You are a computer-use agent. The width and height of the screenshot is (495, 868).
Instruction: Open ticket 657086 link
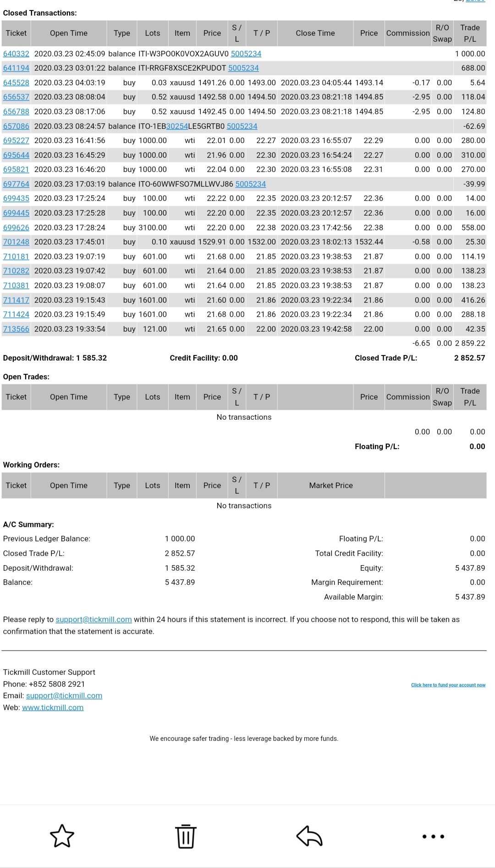point(16,126)
